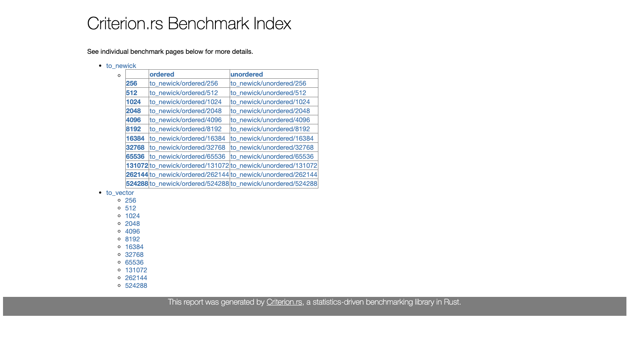Open to_newick/ordered/131072 benchmark
Screen dimensions: 629x364
point(189,166)
